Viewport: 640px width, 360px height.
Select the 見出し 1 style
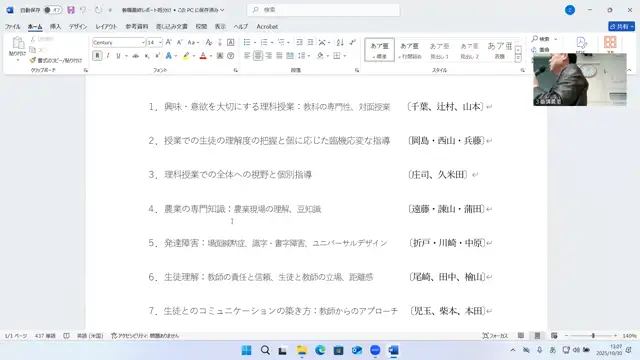pos(440,50)
